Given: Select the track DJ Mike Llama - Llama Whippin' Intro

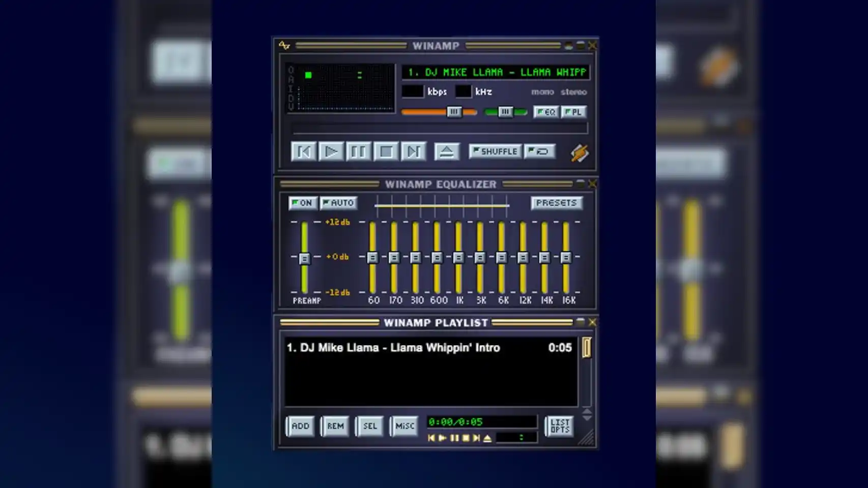Looking at the screenshot, I should coord(393,348).
